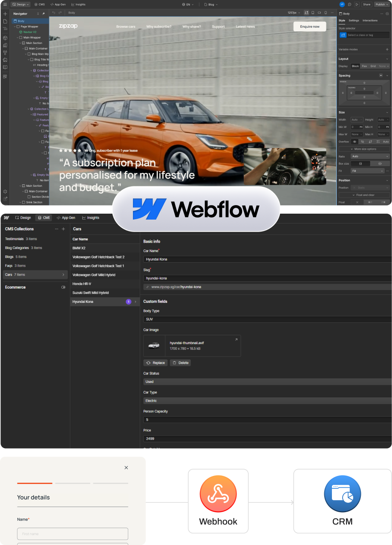This screenshot has height=545, width=392.
Task: Click the Browse cars nav link on canvas
Action: [x=126, y=26]
